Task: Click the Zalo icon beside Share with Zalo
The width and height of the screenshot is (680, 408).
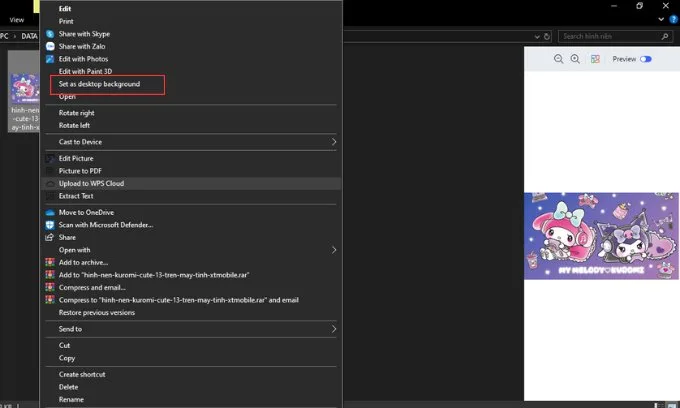Action: 50,46
